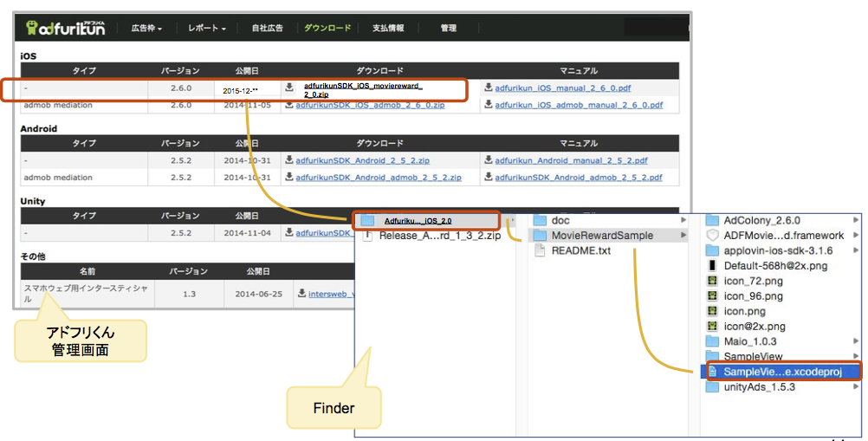Select icon@2x.png file
Viewport: 868px width, 441px height.
pos(754,327)
